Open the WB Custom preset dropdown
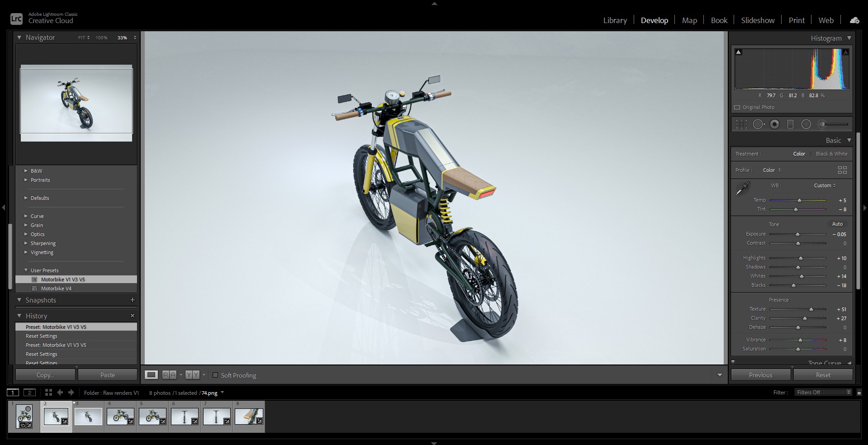Image resolution: width=868 pixels, height=445 pixels. [825, 185]
